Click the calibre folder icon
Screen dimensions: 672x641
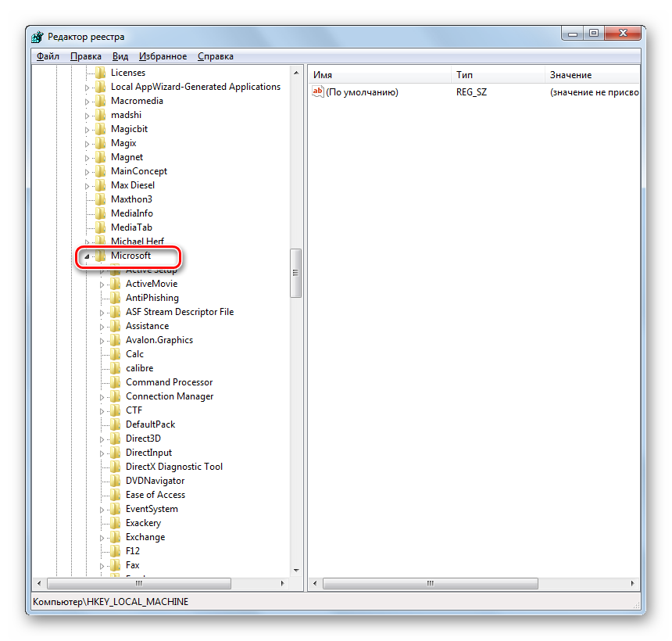[116, 368]
